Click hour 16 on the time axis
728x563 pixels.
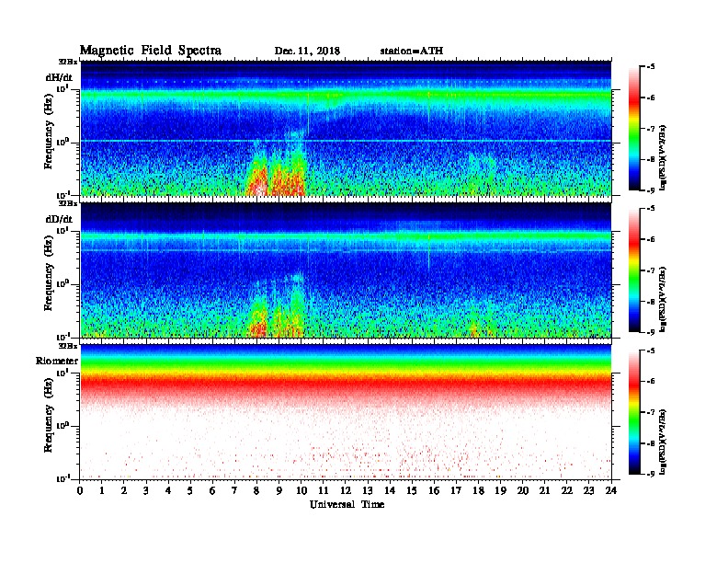pos(434,491)
